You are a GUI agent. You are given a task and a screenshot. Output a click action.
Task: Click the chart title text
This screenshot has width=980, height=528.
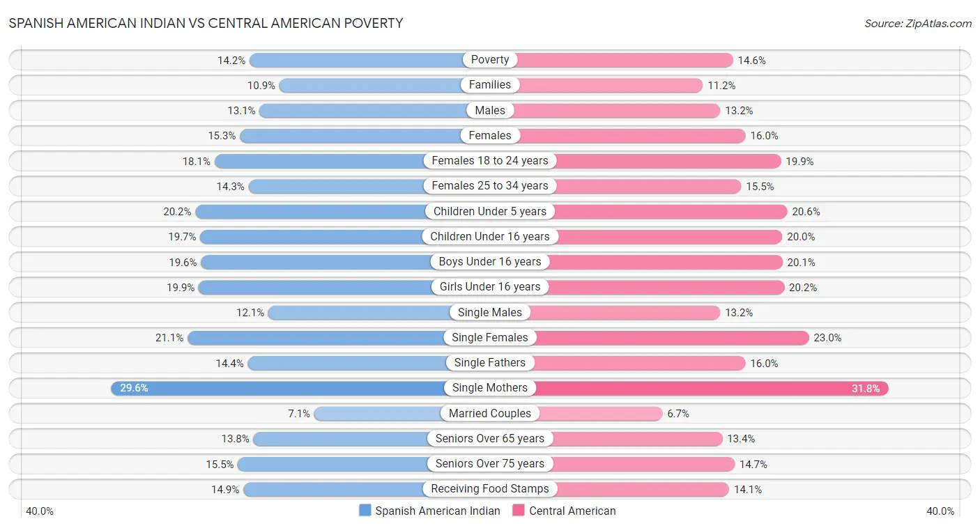pos(206,23)
